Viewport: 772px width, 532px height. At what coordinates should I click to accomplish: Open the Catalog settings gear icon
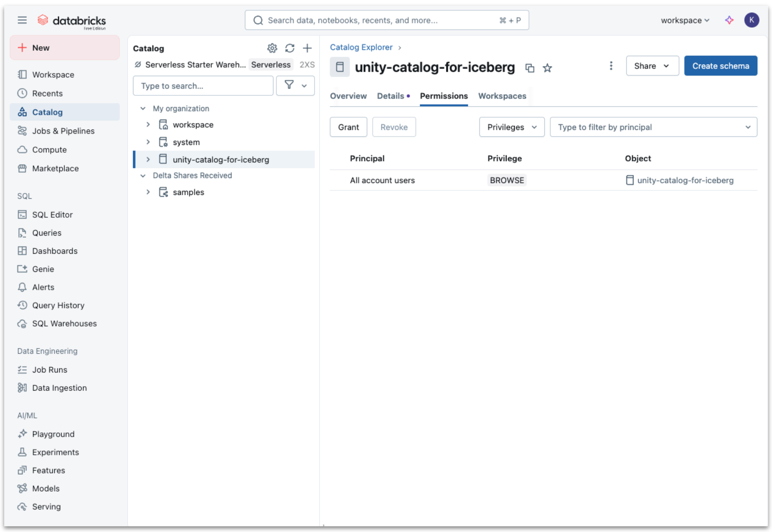[x=272, y=48]
